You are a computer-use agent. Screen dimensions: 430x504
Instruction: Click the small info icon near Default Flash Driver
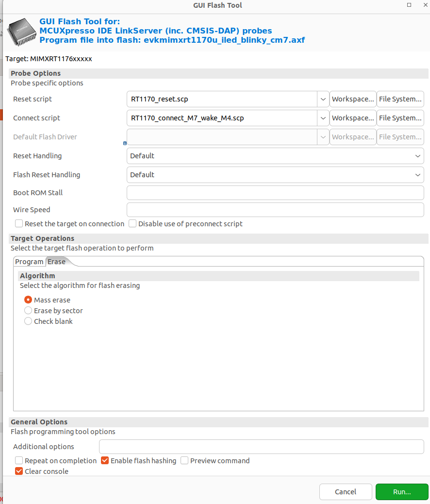125,143
